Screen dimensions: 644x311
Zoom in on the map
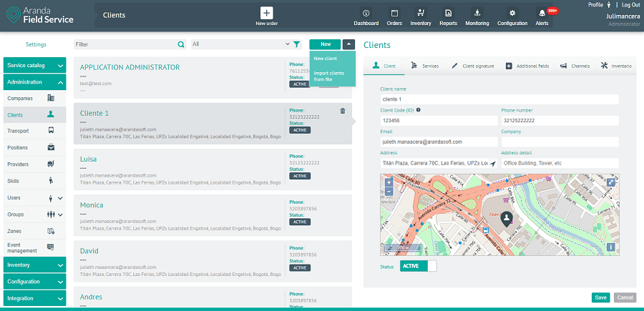click(389, 182)
